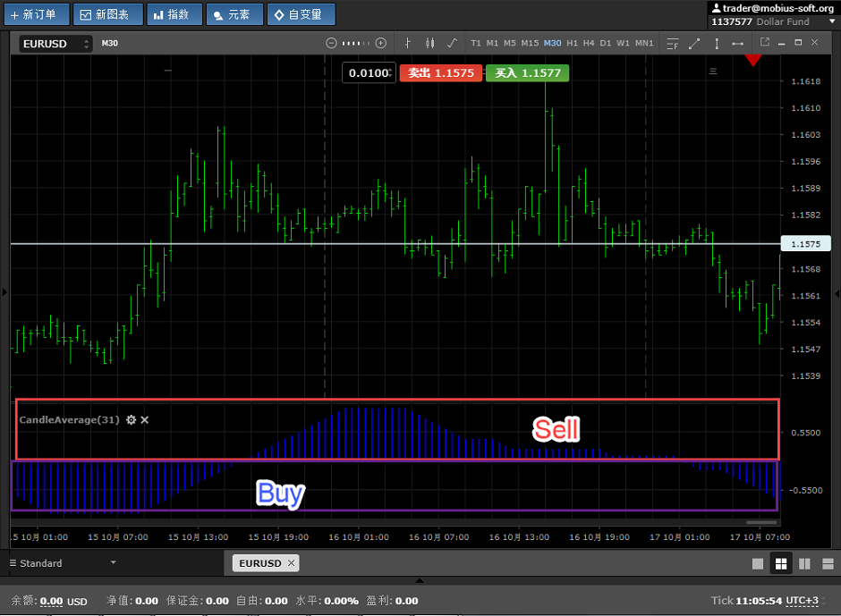Screen dimensions: 841x616
Task: Switch to single chart layout
Action: [757, 563]
